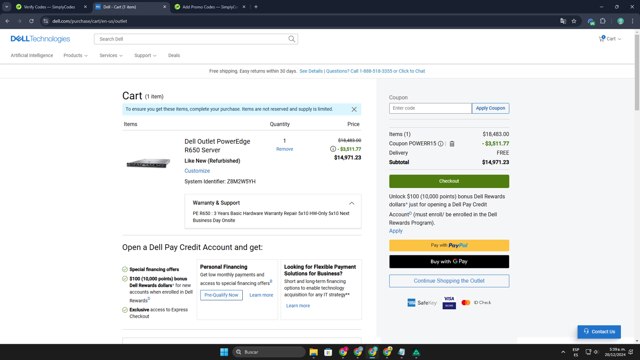Image resolution: width=640 pixels, height=360 pixels.
Task: Open the cart icon in the Dell header
Action: point(602,39)
